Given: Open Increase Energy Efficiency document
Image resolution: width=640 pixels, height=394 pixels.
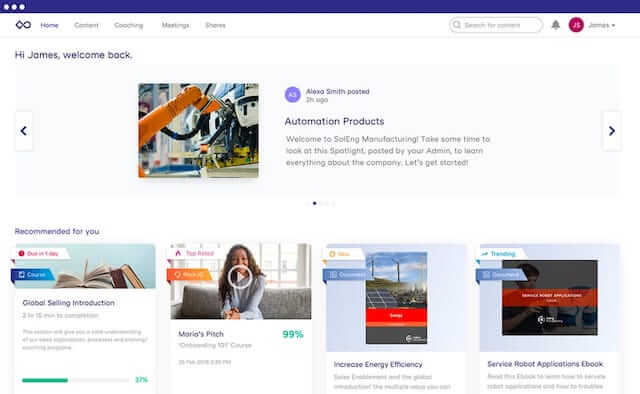Looking at the screenshot, I should coord(378,364).
